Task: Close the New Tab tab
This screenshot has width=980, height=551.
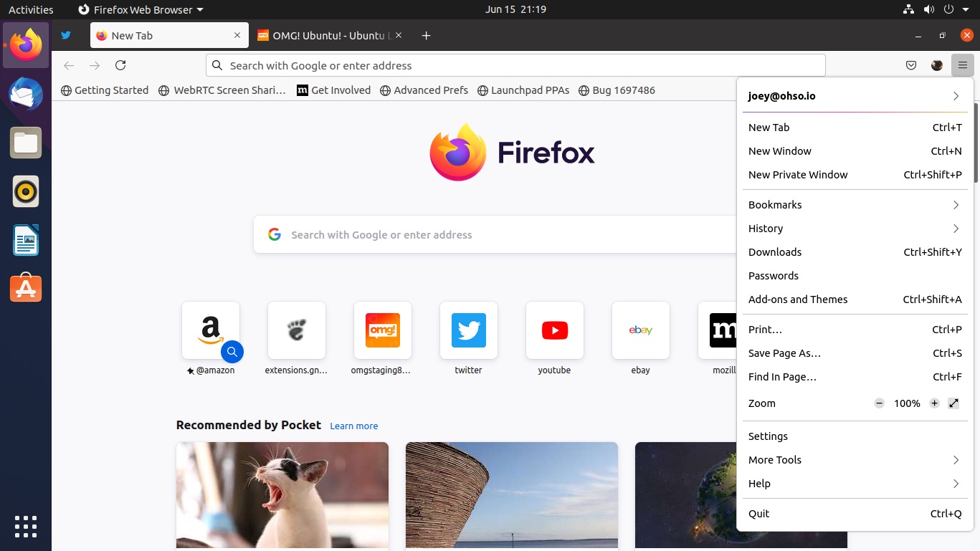Action: (237, 35)
